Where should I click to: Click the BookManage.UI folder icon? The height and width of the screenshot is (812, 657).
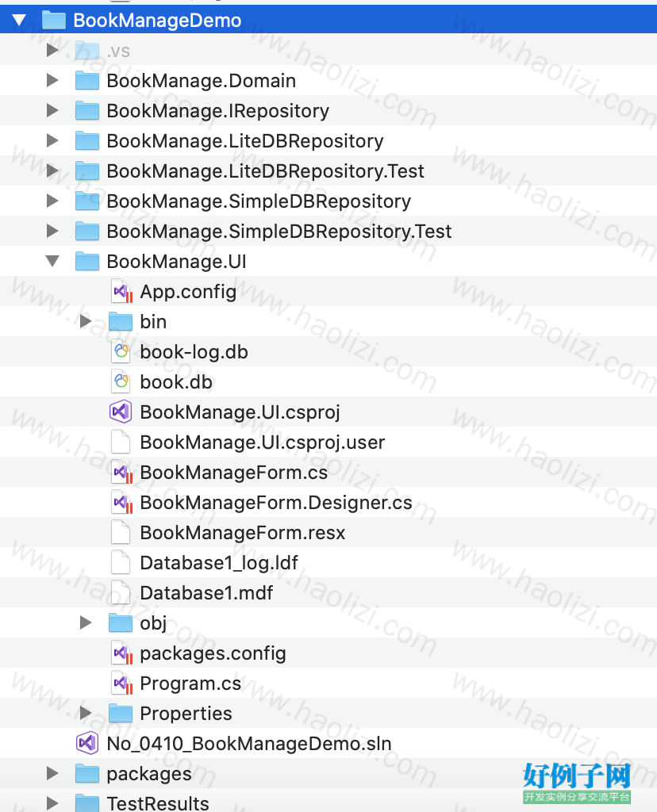tap(87, 261)
